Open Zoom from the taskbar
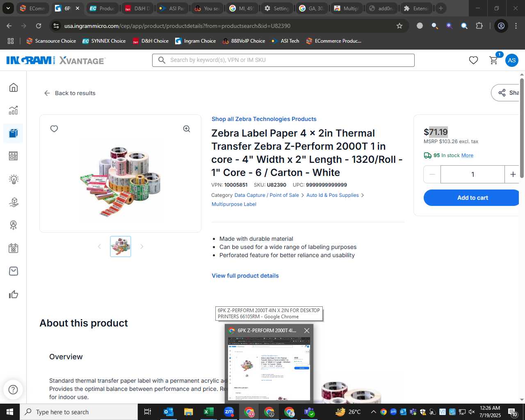Image resolution: width=525 pixels, height=420 pixels. (x=229, y=412)
